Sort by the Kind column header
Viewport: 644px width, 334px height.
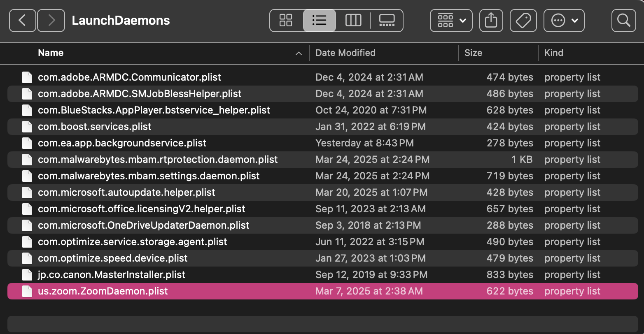553,53
